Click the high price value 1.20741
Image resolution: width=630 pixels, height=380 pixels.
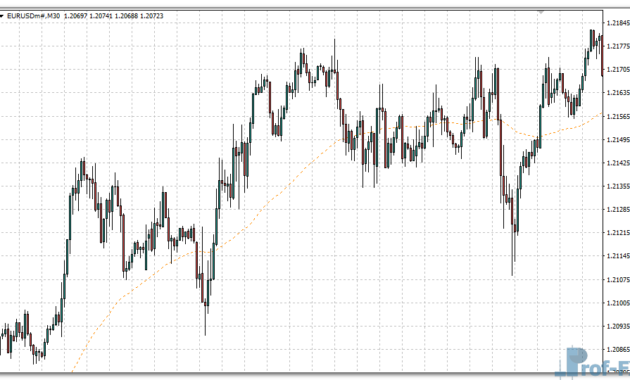[101, 16]
